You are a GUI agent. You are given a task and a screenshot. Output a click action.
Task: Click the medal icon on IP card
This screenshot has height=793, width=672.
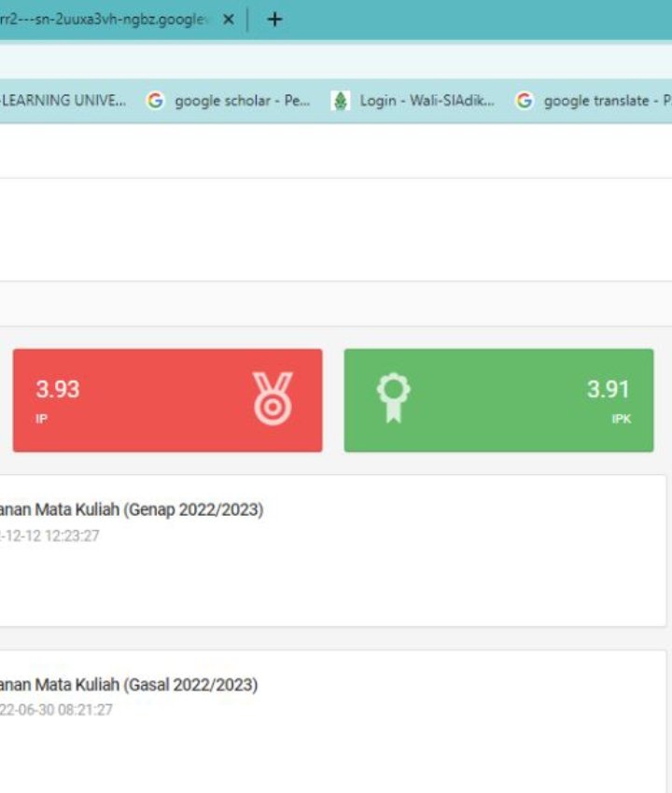coord(273,398)
